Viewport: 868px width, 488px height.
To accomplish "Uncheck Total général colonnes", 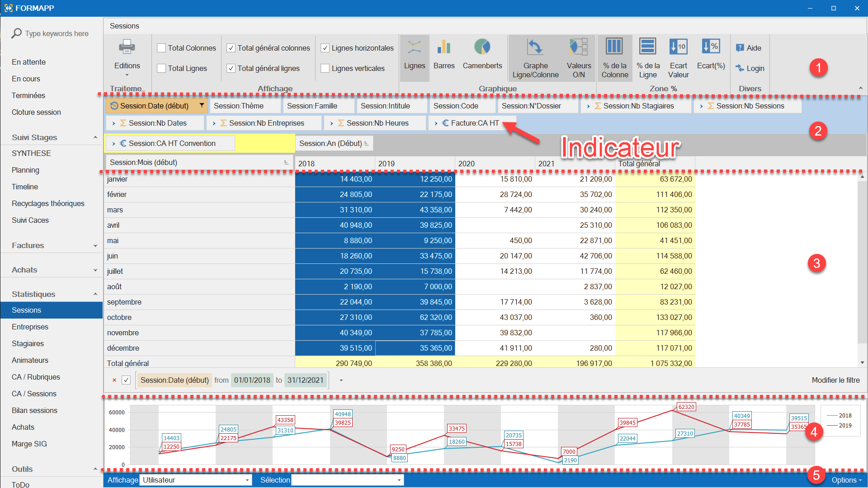I will point(231,48).
